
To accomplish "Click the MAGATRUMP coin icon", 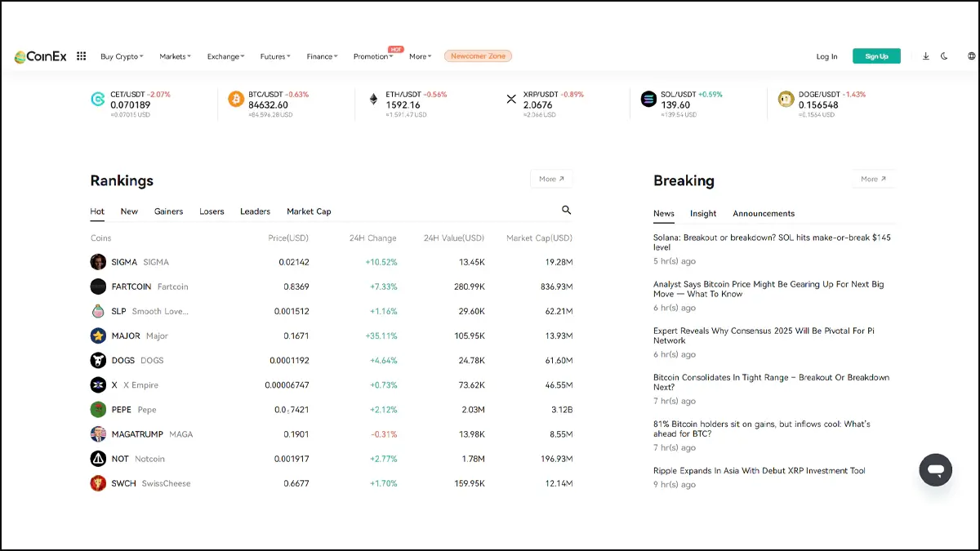I will point(98,433).
